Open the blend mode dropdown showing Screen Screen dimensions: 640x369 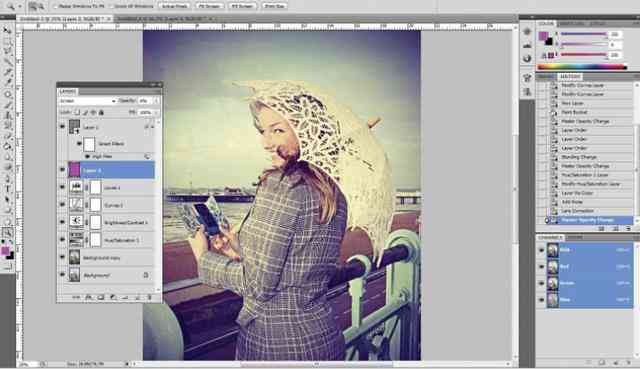87,101
